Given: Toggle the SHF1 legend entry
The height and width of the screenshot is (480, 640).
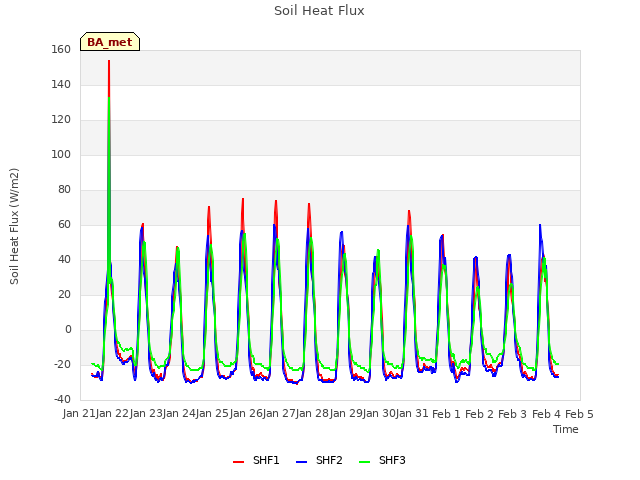Looking at the screenshot, I should point(256,460).
